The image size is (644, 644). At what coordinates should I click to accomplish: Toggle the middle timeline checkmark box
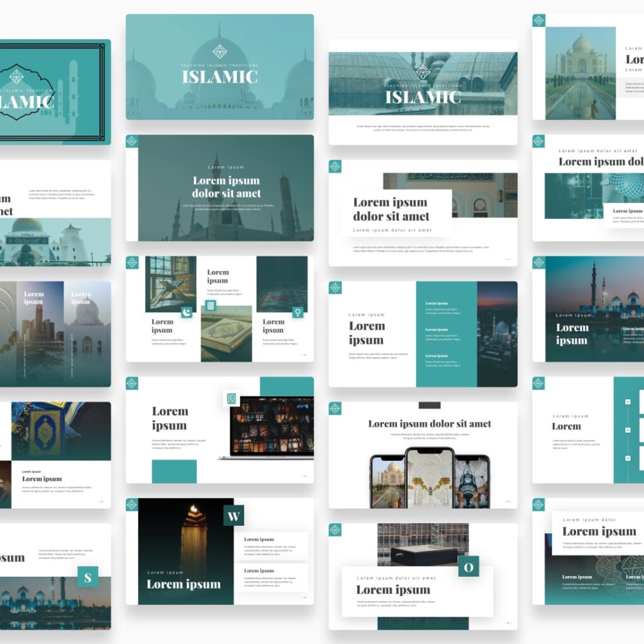[x=627, y=431]
